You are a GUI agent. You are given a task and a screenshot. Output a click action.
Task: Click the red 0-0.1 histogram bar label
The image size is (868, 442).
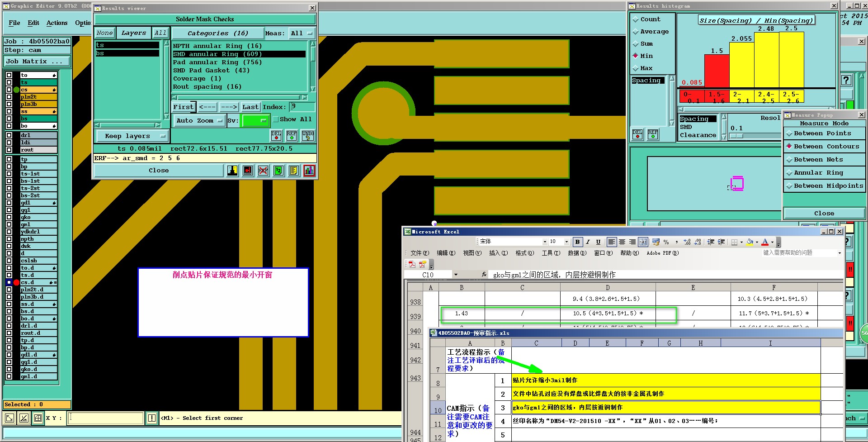[x=691, y=97]
